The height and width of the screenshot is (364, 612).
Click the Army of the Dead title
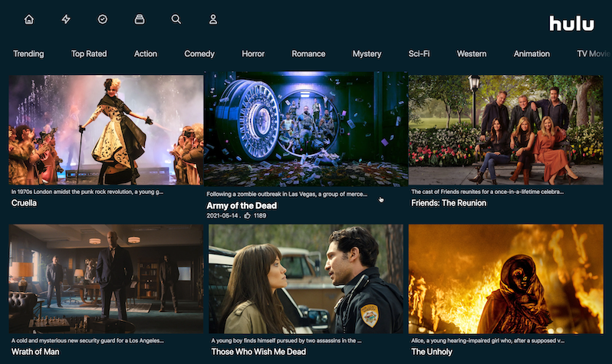click(x=242, y=205)
